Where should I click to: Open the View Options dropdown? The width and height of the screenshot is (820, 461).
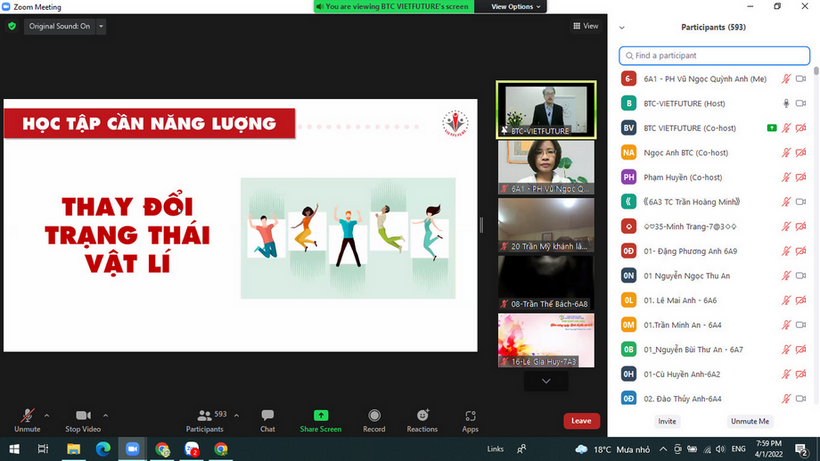517,6
